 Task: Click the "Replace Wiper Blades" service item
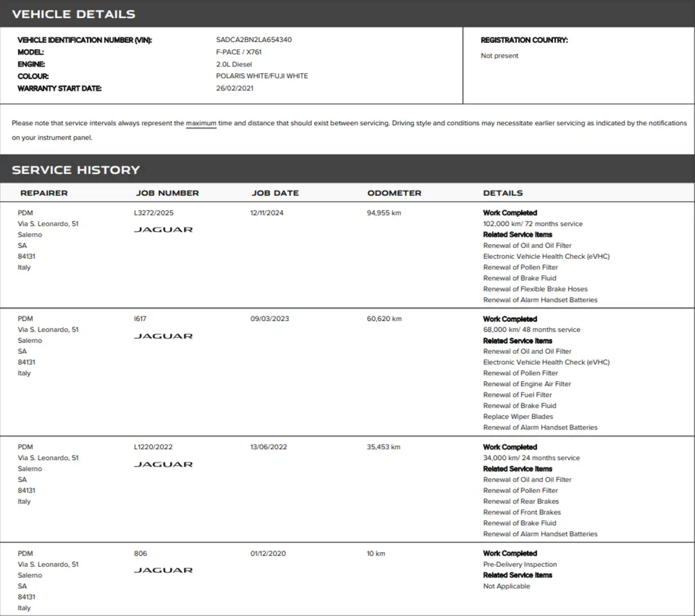point(518,417)
